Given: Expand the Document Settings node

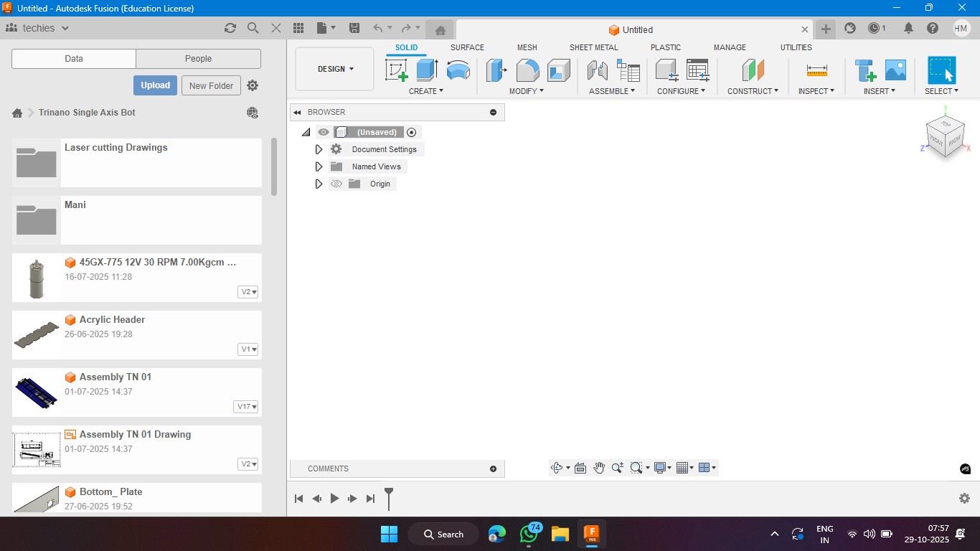Looking at the screenshot, I should [x=319, y=149].
